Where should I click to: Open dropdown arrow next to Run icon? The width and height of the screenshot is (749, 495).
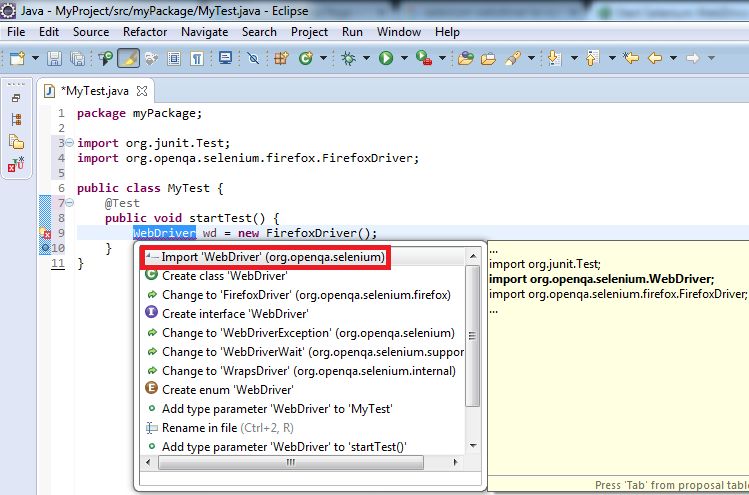pyautogui.click(x=404, y=58)
